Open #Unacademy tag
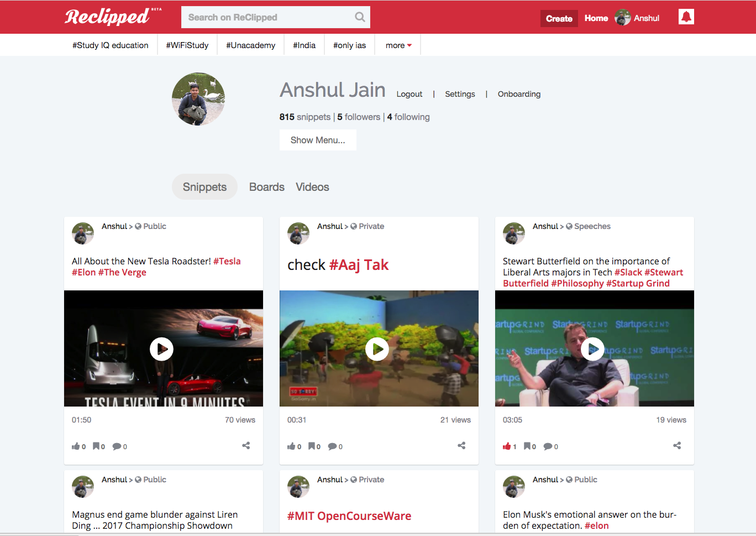The height and width of the screenshot is (536, 756). tap(250, 45)
